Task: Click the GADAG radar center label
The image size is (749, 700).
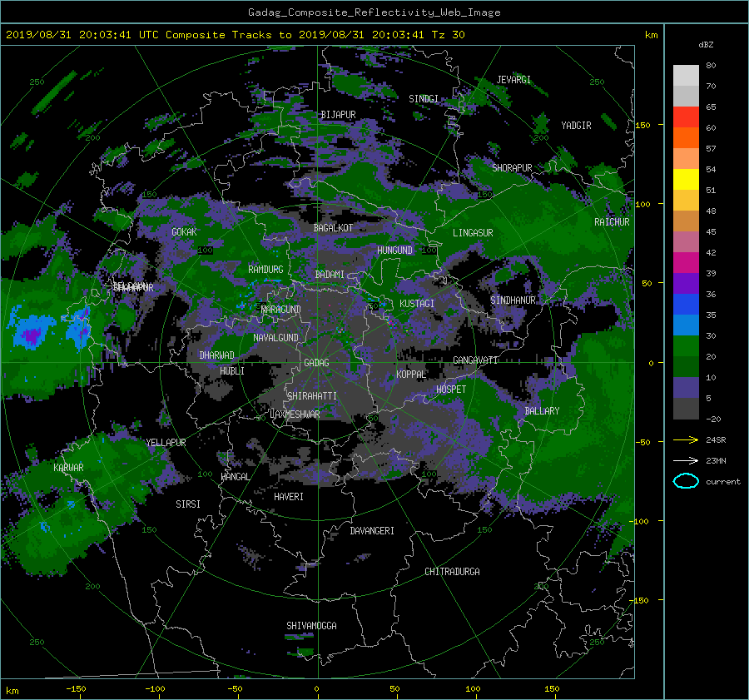Action: 316,363
